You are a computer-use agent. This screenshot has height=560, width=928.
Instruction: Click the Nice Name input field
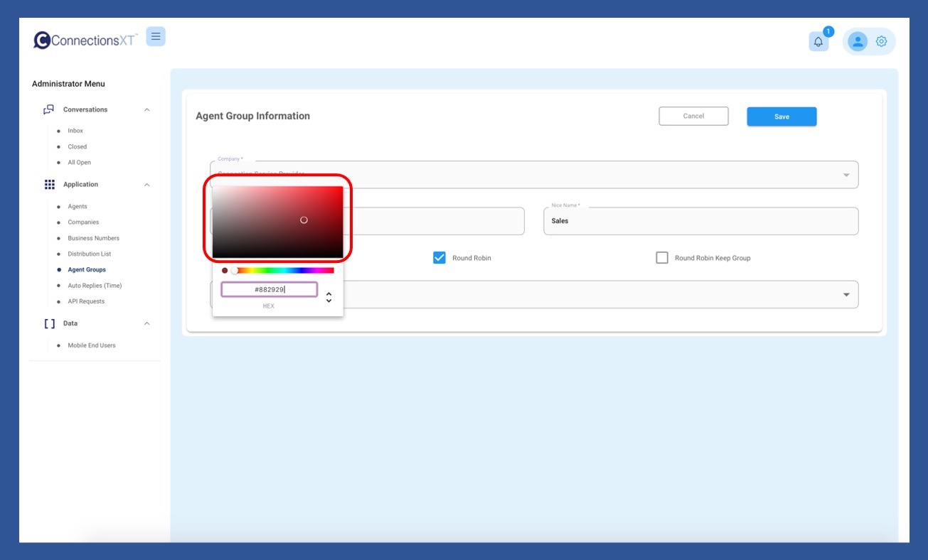click(x=700, y=221)
